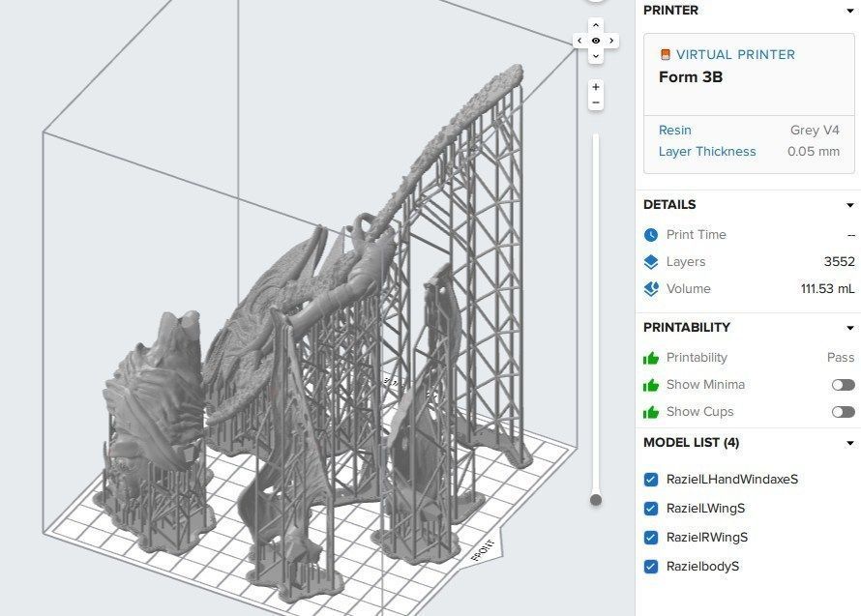Zoom out with the minus button

click(596, 103)
